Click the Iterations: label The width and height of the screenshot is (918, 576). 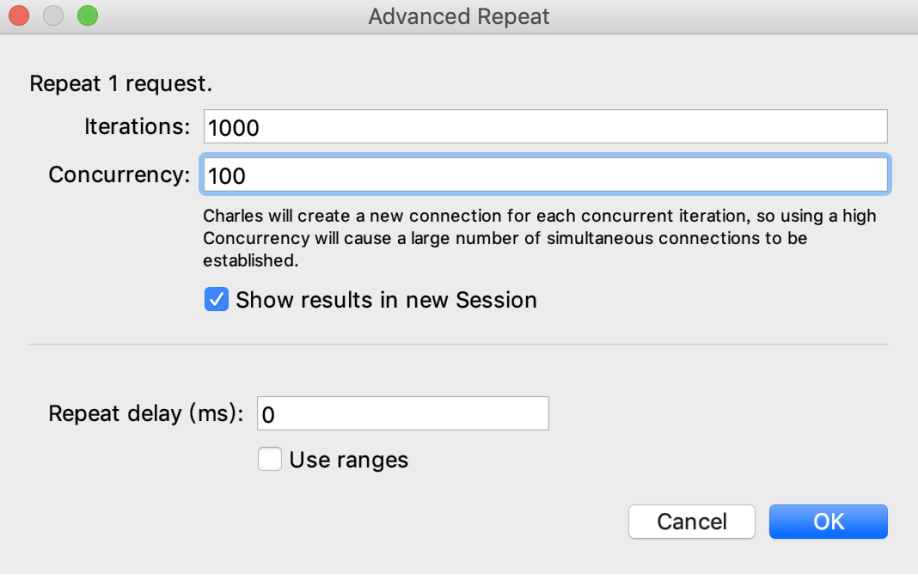click(137, 126)
